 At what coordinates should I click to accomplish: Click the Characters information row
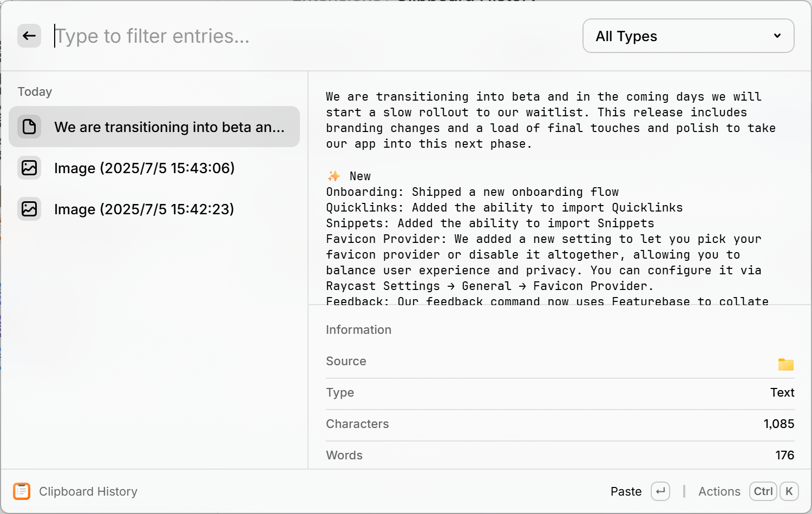[560, 424]
